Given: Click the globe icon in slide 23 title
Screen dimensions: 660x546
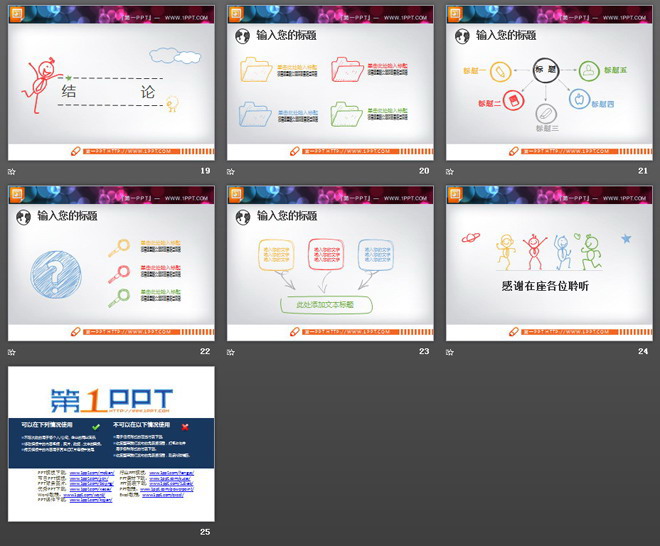Looking at the screenshot, I should click(x=243, y=217).
